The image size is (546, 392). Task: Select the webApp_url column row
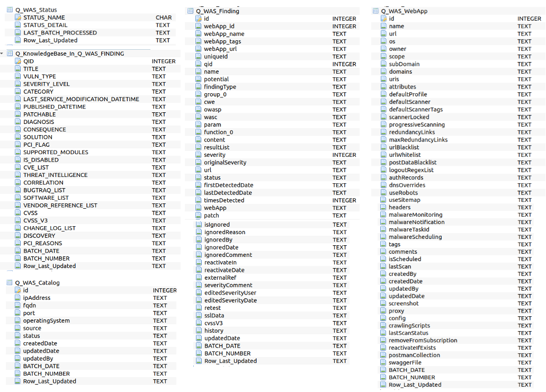click(272, 49)
